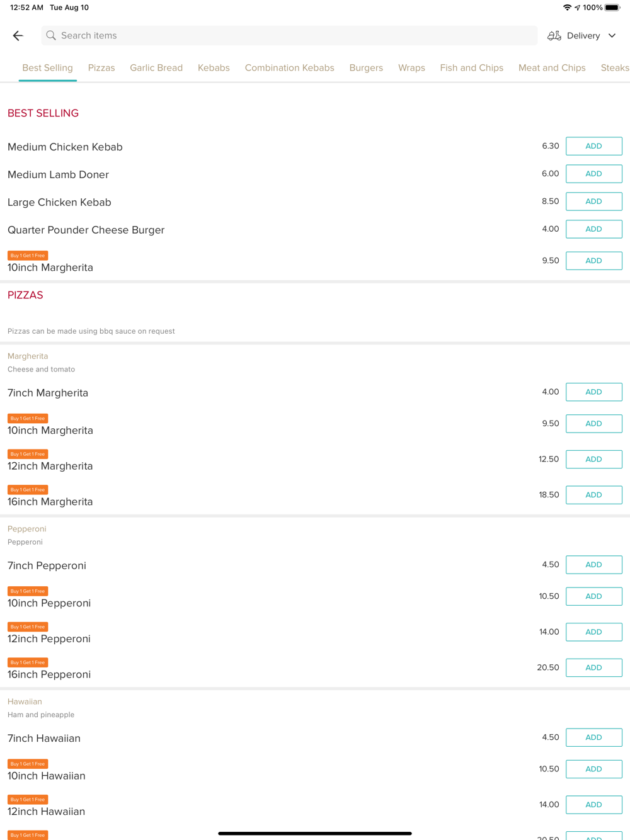Add Medium Lamb Doner to basket
Image resolution: width=630 pixels, height=840 pixels.
[x=593, y=174]
